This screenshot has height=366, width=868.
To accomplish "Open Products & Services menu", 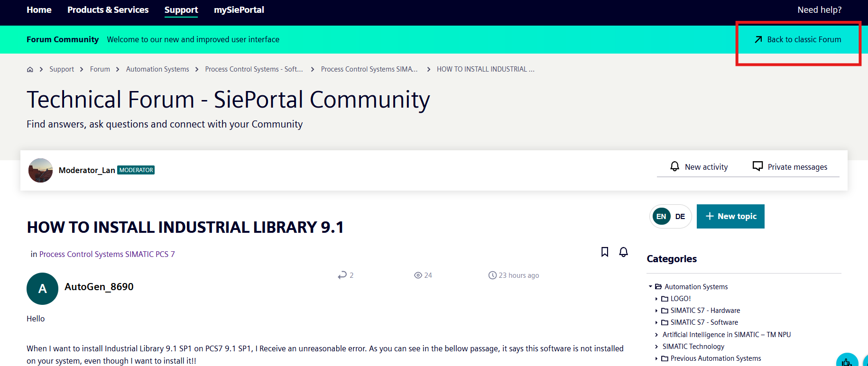I will point(108,10).
